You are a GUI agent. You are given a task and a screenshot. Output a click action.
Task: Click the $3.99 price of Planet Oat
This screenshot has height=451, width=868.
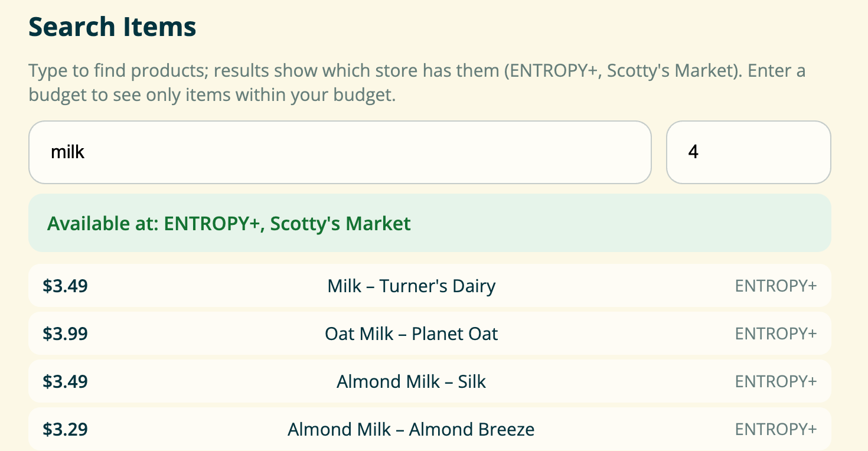click(66, 334)
